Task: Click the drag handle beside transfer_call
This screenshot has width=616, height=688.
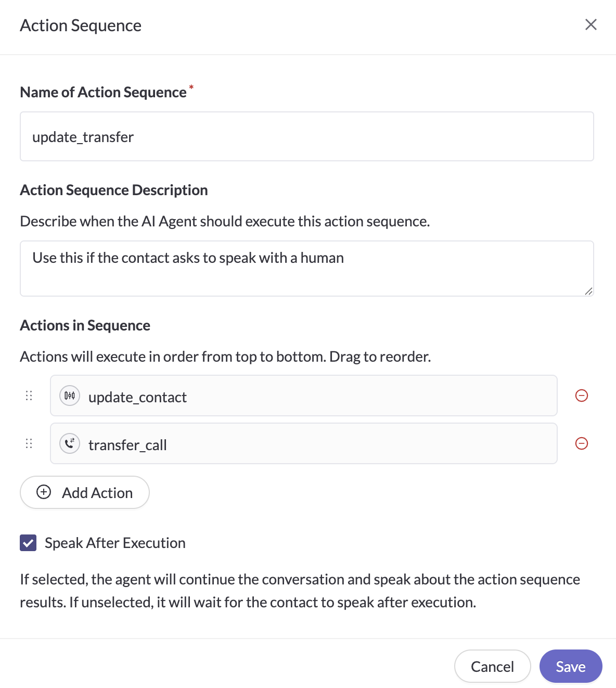Action: pos(29,443)
